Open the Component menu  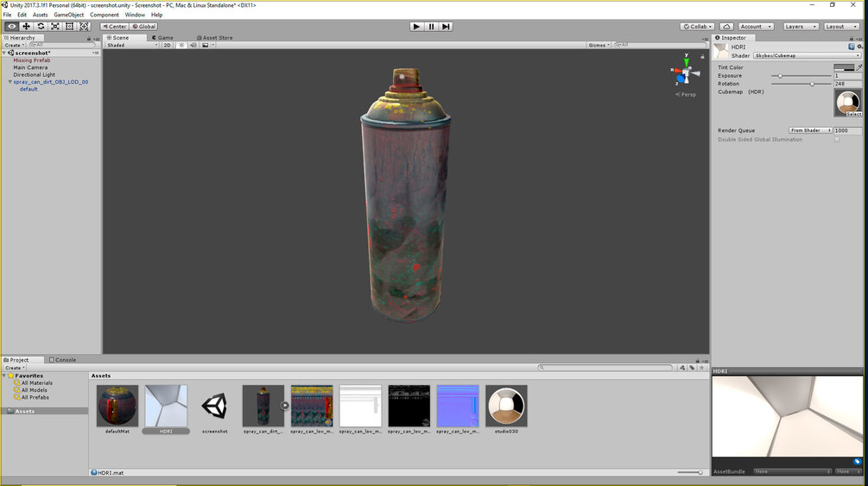tap(104, 15)
